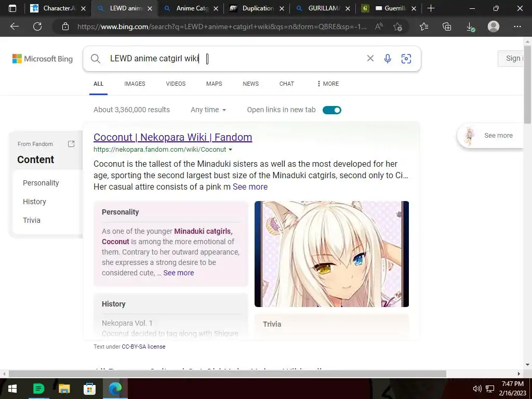Open the taskbar clock and date

coord(512,389)
